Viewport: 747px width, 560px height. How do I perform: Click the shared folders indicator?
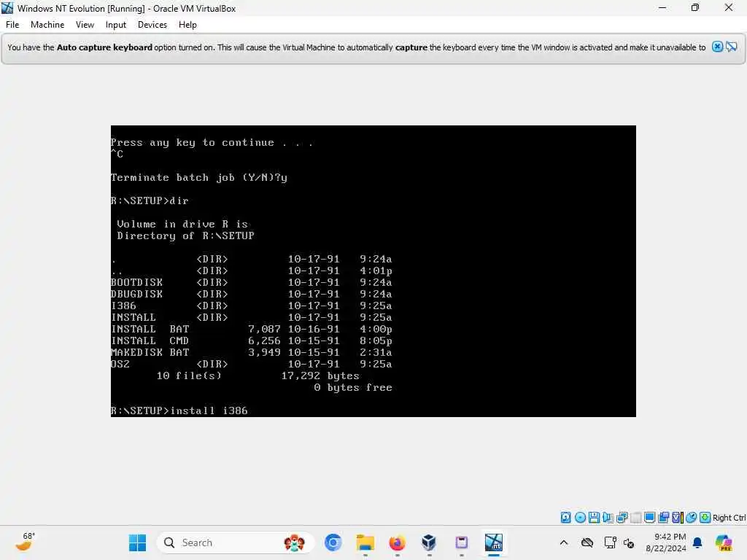(663, 517)
